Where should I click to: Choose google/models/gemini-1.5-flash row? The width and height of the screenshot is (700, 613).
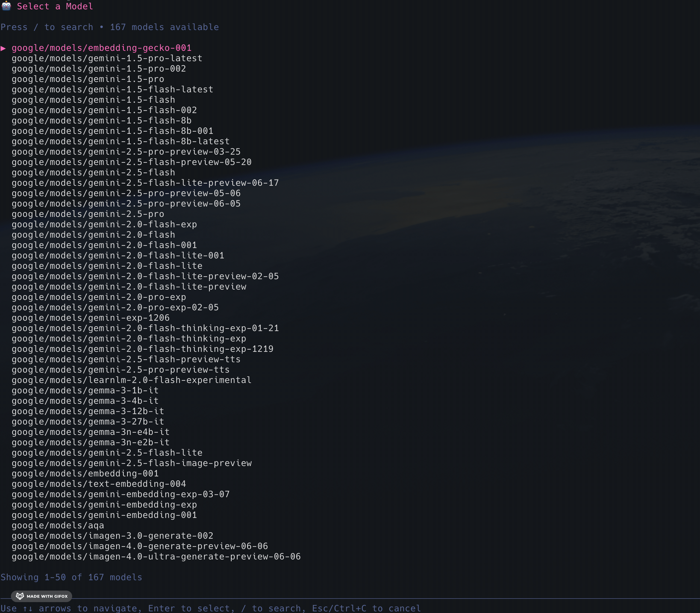coord(93,100)
